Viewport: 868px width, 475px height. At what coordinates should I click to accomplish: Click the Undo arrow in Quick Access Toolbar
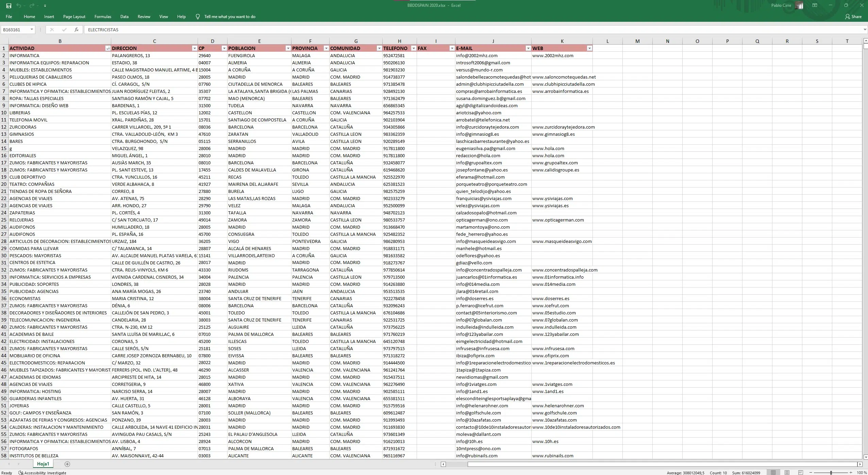pyautogui.click(x=19, y=5)
